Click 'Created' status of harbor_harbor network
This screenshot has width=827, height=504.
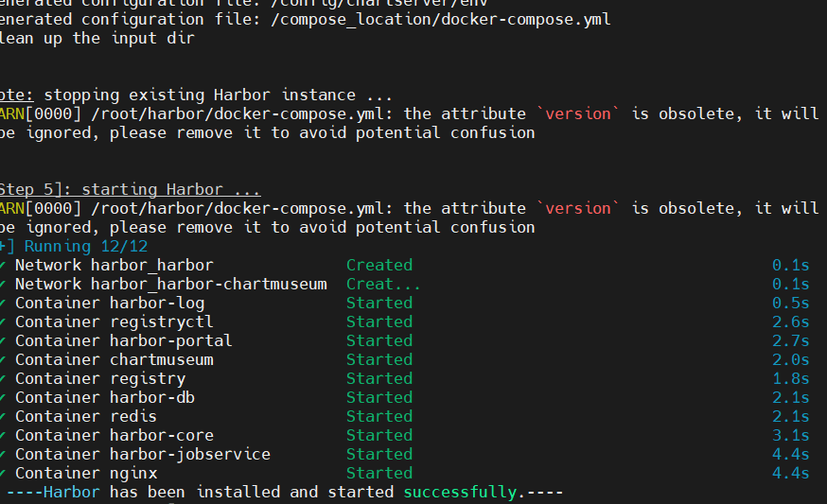point(379,265)
